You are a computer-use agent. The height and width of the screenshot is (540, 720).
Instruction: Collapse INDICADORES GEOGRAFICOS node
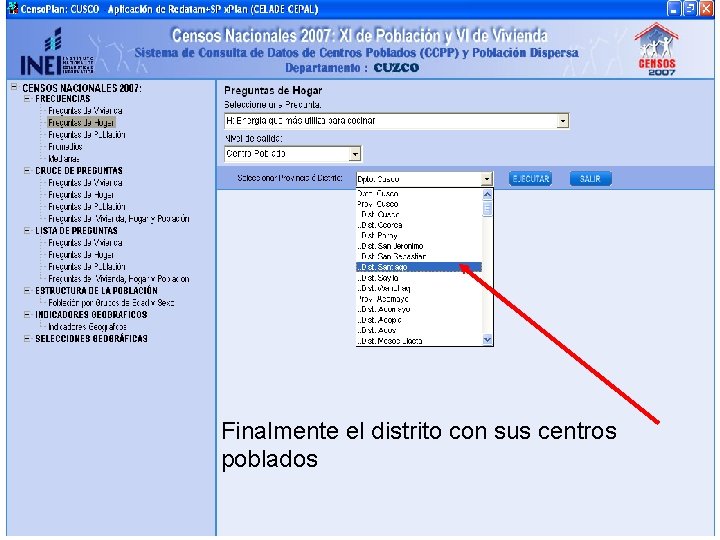[27, 315]
